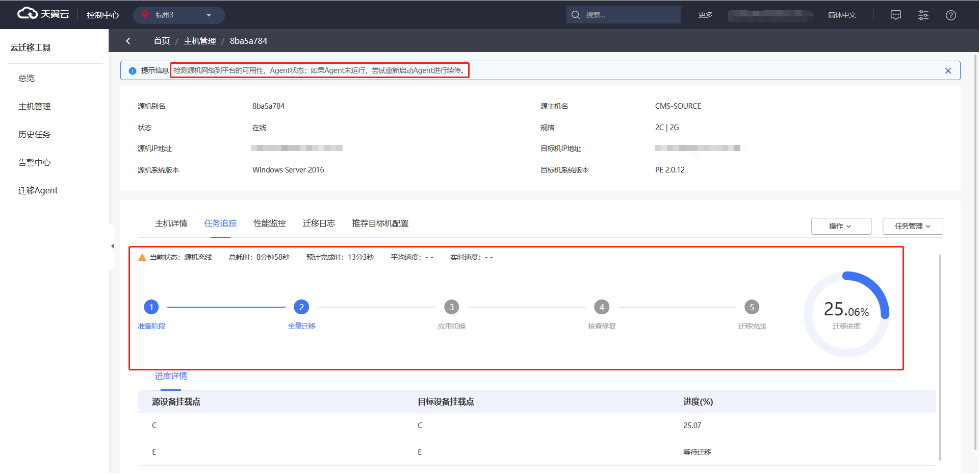Switch to the 主机详情 tab
Viewport: 980px width, 474px height.
(x=171, y=223)
